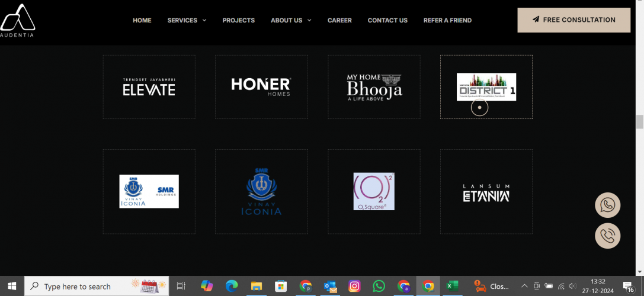The width and height of the screenshot is (644, 296).
Task: Launch Copilot from the taskbar
Action: point(207,286)
